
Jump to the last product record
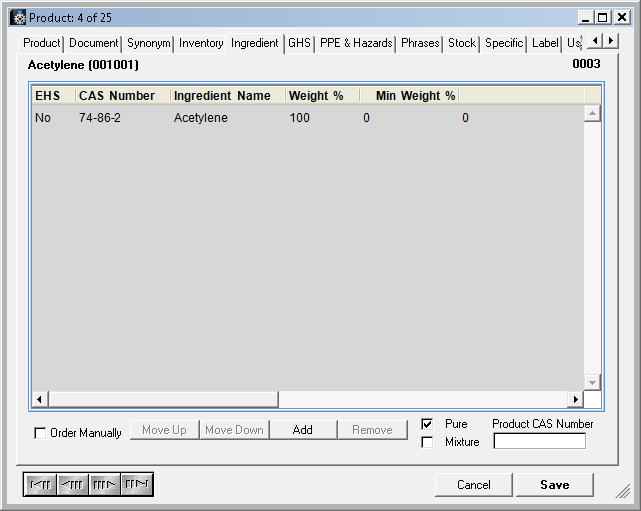click(136, 485)
